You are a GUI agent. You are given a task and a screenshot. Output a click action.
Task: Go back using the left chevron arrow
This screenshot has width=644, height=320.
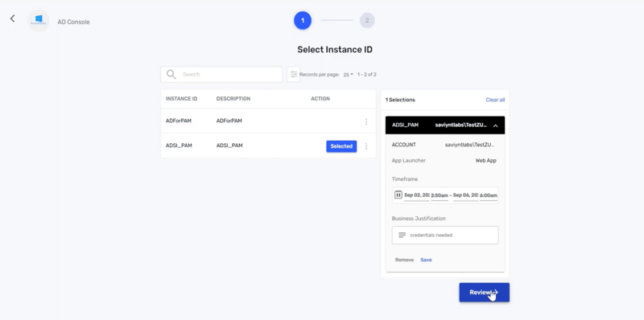pos(12,18)
